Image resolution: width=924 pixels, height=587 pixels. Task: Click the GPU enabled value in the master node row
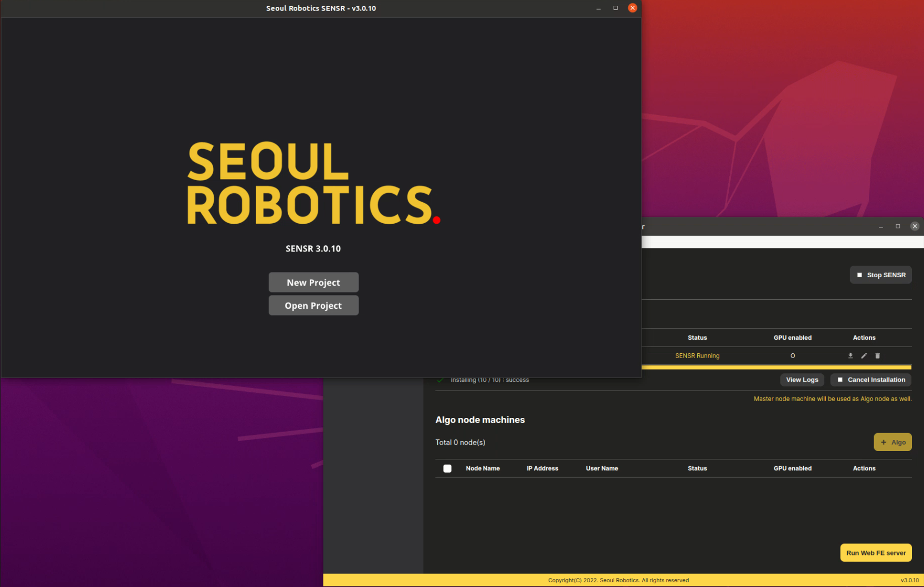coord(792,355)
